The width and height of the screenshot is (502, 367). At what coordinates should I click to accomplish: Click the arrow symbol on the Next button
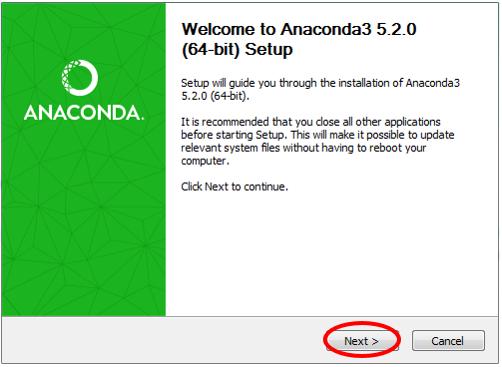pos(375,341)
